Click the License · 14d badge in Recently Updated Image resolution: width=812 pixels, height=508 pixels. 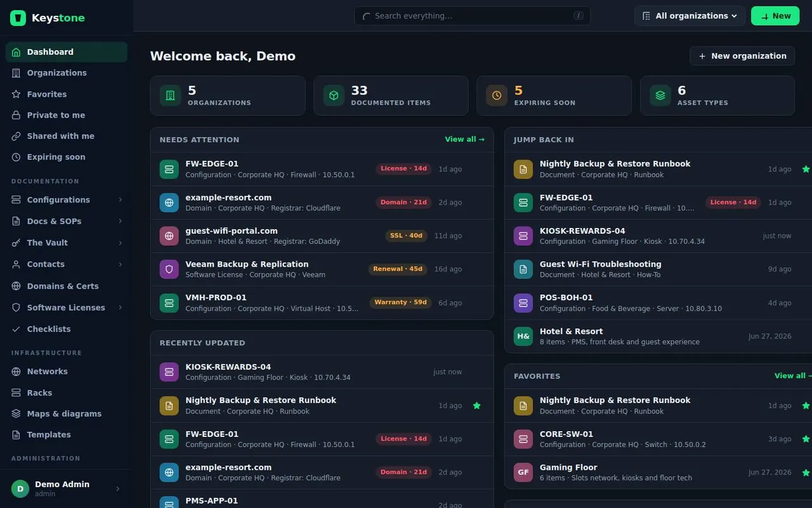tap(403, 439)
